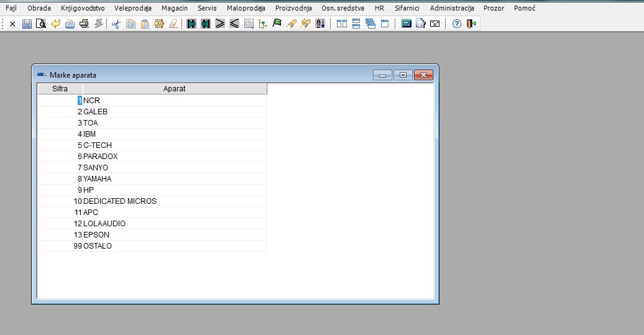Click the Aparat column header
The height and width of the screenshot is (335, 644).
pyautogui.click(x=175, y=89)
